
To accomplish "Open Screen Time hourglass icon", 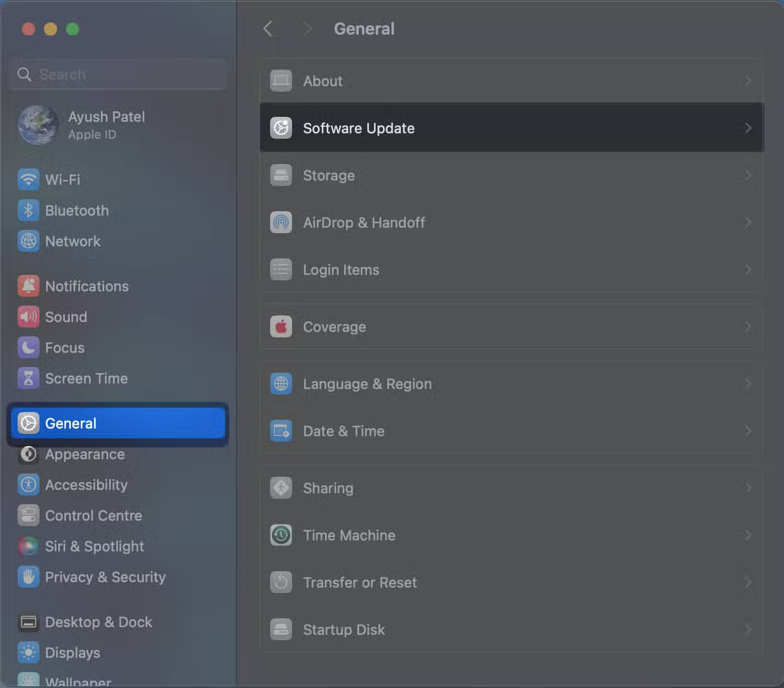I will pyautogui.click(x=28, y=378).
